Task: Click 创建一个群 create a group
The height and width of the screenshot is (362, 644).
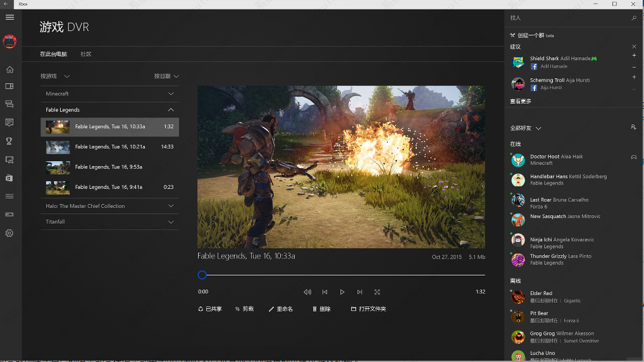Action: pos(531,35)
